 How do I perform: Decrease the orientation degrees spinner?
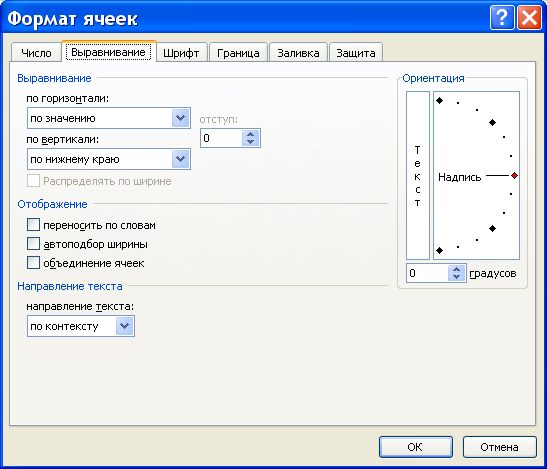pos(456,277)
